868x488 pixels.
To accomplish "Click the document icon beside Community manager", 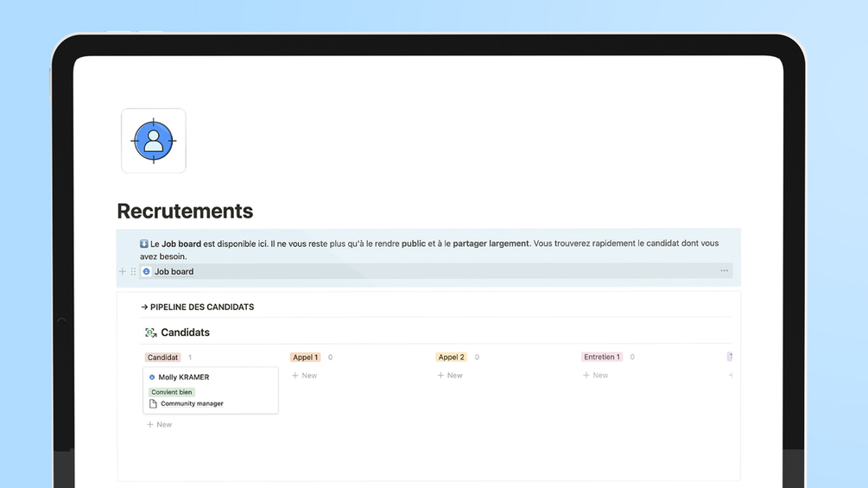I will coord(153,404).
